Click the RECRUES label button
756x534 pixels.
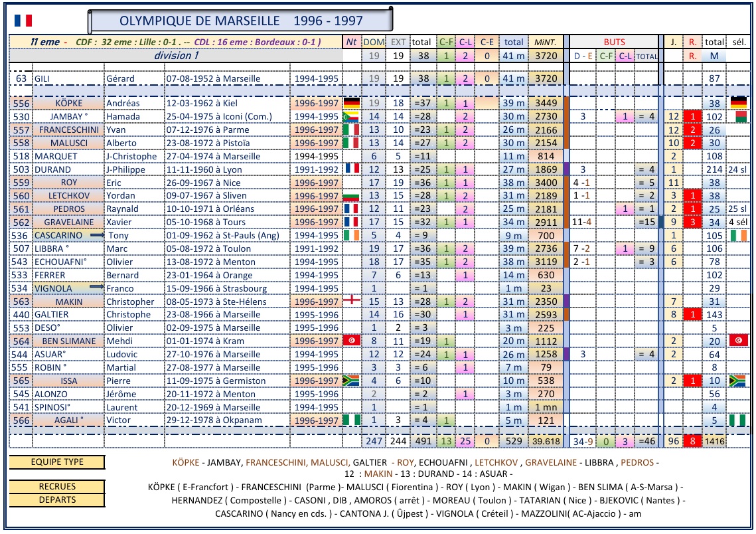(x=56, y=487)
